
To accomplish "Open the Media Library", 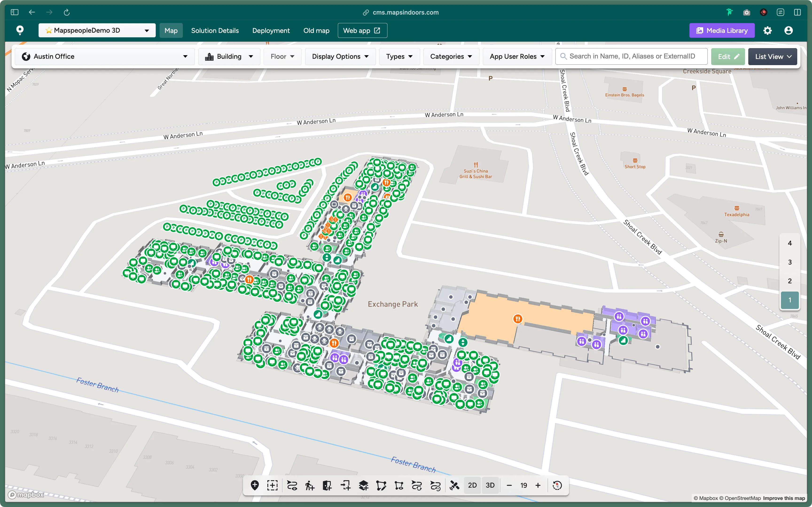I will click(x=722, y=30).
